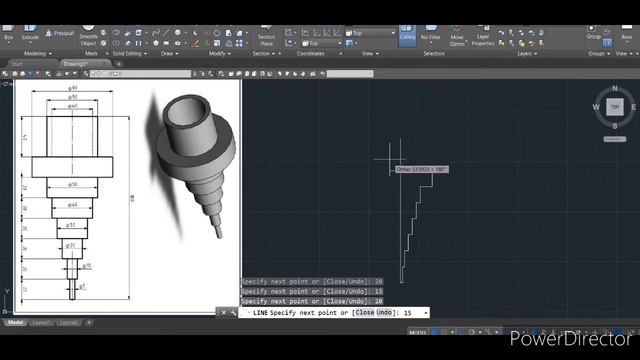Toggle polar tracking in status bar

(x=471, y=332)
